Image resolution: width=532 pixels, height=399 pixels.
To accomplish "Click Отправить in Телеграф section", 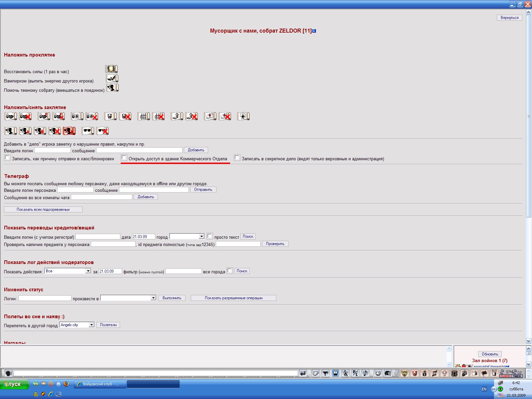I will coord(203,190).
